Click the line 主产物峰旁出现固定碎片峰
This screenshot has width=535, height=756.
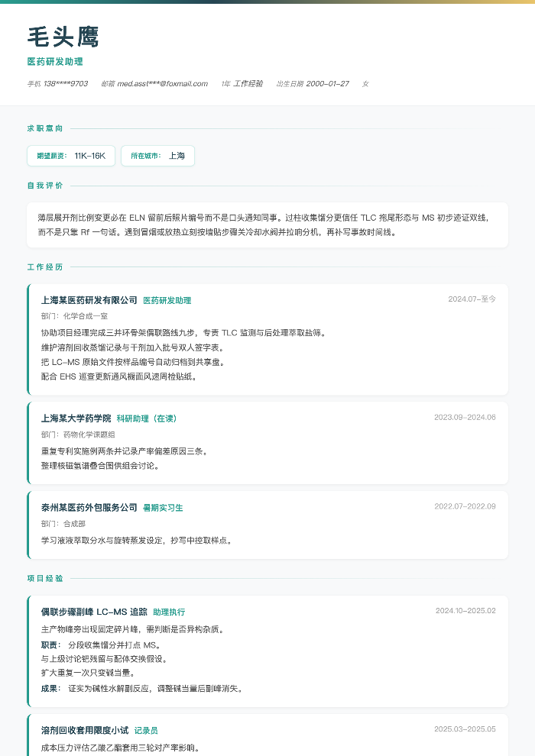[x=133, y=630]
